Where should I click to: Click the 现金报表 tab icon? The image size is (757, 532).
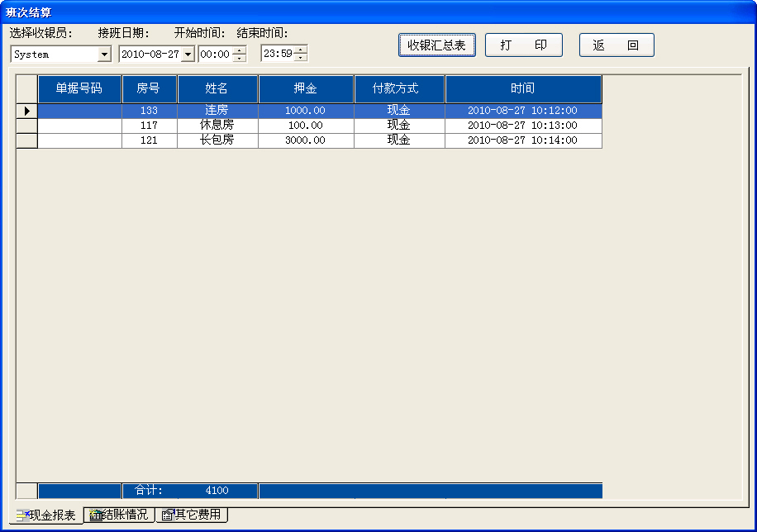click(x=22, y=515)
